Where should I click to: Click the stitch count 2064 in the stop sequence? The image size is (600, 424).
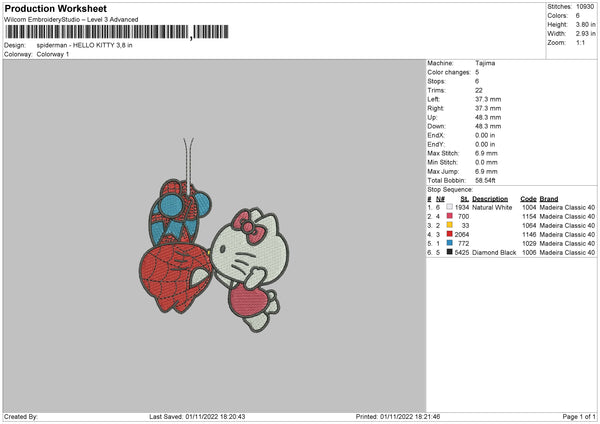pos(462,235)
